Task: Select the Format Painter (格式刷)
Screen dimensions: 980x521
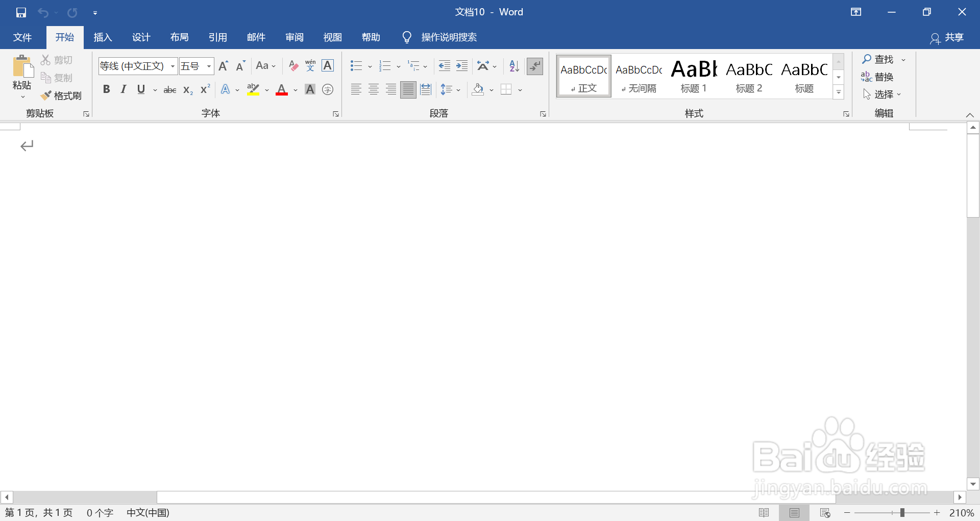Action: (x=61, y=96)
